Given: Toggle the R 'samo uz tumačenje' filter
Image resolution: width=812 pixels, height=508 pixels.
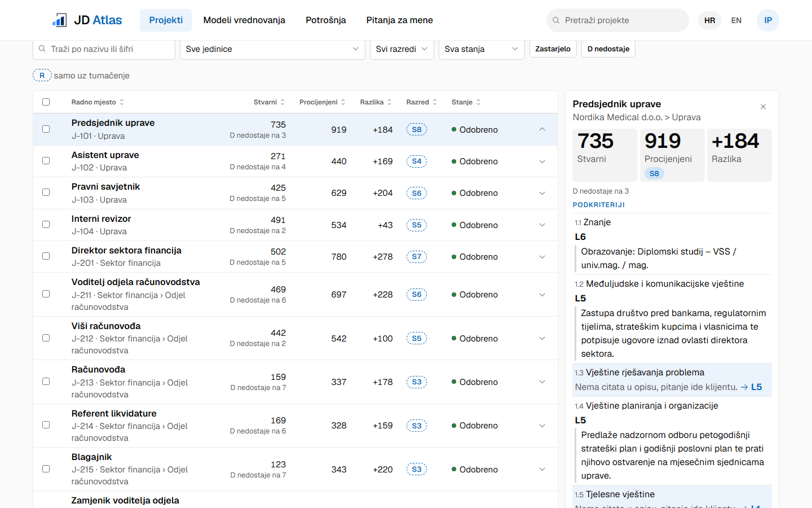Looking at the screenshot, I should pyautogui.click(x=42, y=76).
